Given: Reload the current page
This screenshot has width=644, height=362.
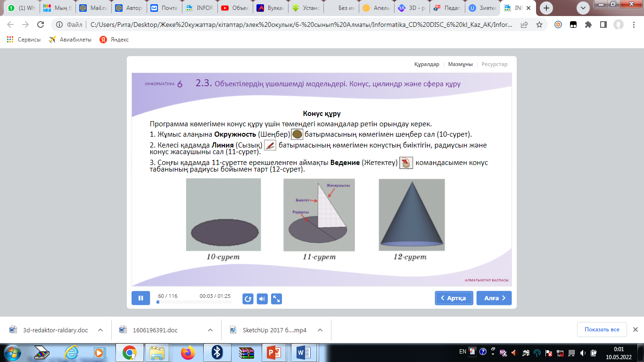Looking at the screenshot, I should tap(41, 25).
